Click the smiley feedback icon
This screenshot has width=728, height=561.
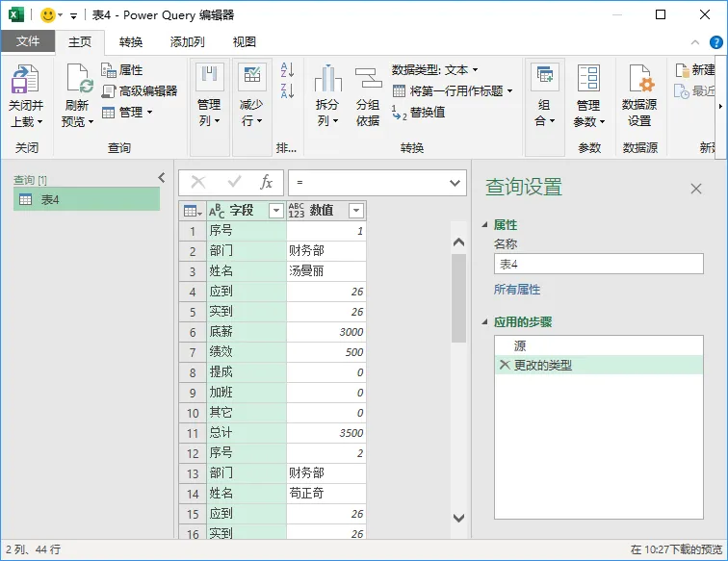tap(48, 15)
